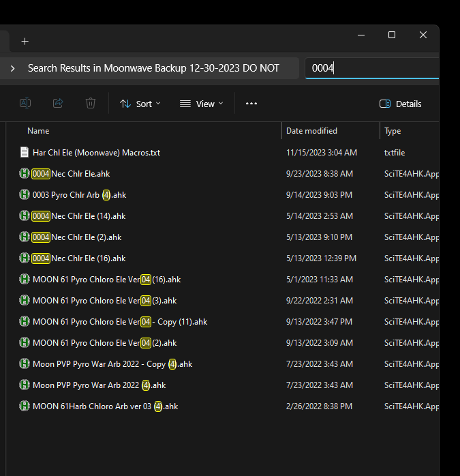Viewport: 460px width, 476px height.
Task: Click date 2/26/2022 8:38 PM
Action: [319, 406]
